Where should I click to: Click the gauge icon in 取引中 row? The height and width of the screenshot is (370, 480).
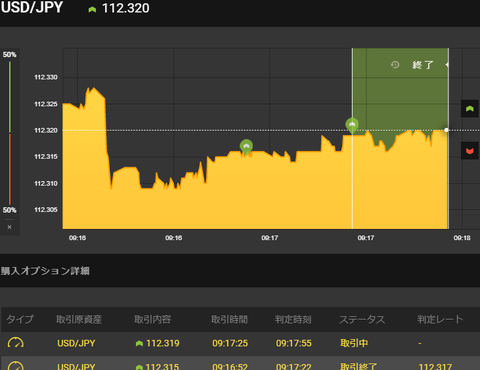pyautogui.click(x=15, y=343)
